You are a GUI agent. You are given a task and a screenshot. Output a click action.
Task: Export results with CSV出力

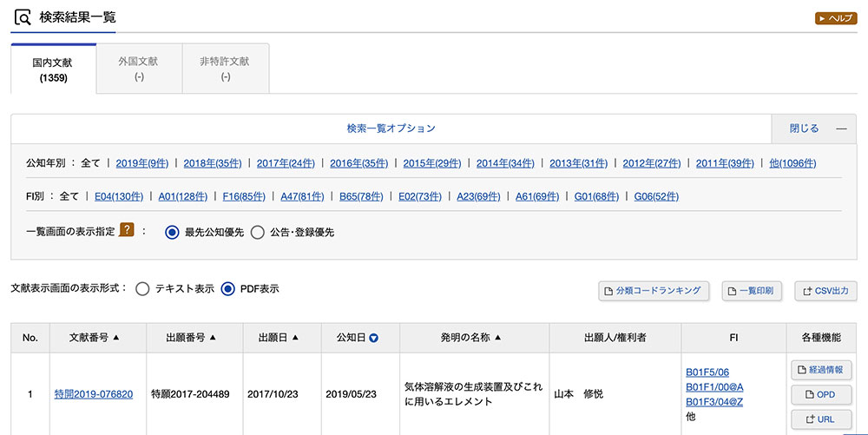(825, 291)
